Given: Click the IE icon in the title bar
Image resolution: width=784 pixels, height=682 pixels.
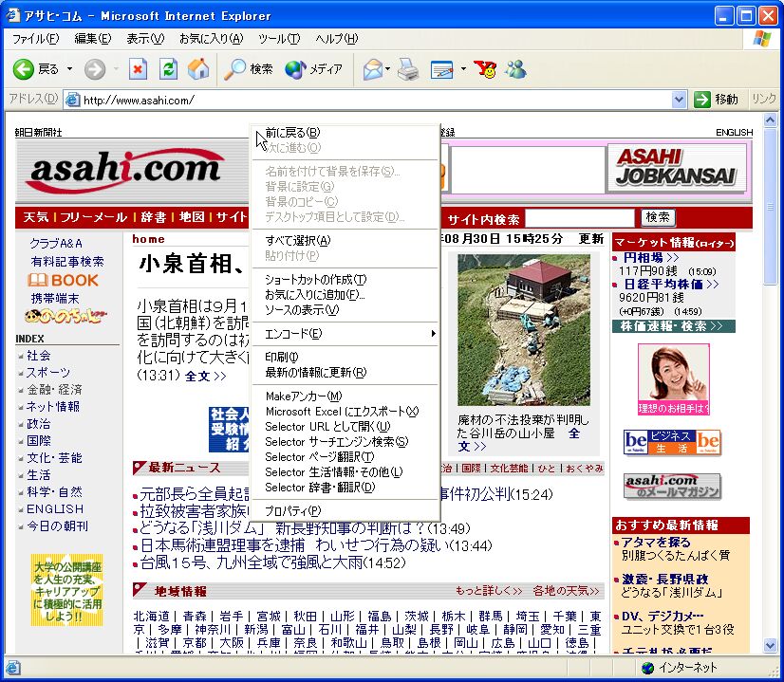Looking at the screenshot, I should (x=13, y=15).
